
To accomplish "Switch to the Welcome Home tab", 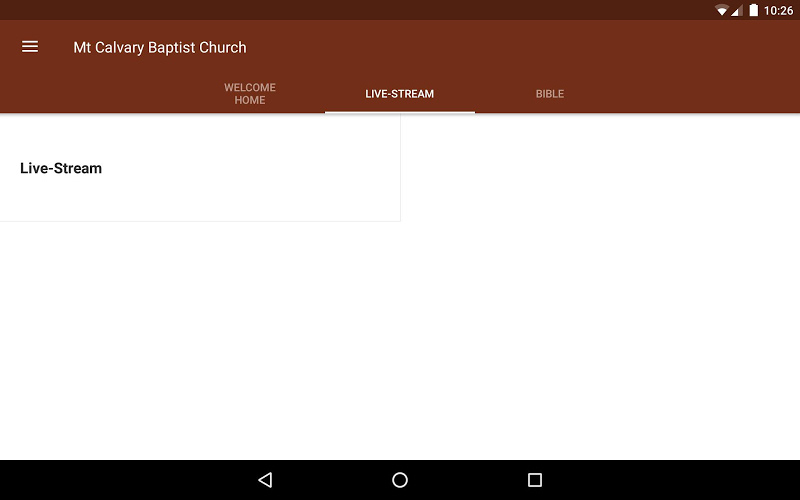I will [x=249, y=94].
